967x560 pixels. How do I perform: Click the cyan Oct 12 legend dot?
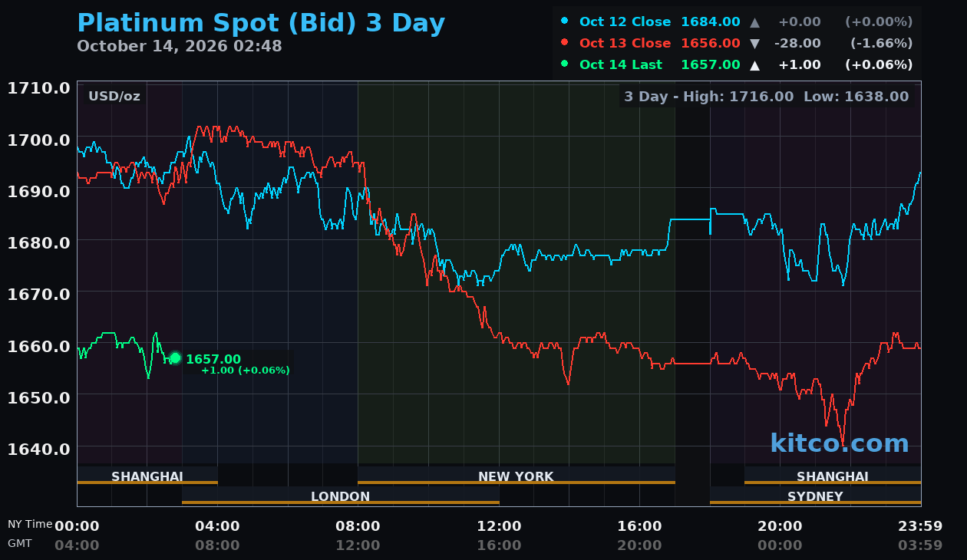(565, 20)
